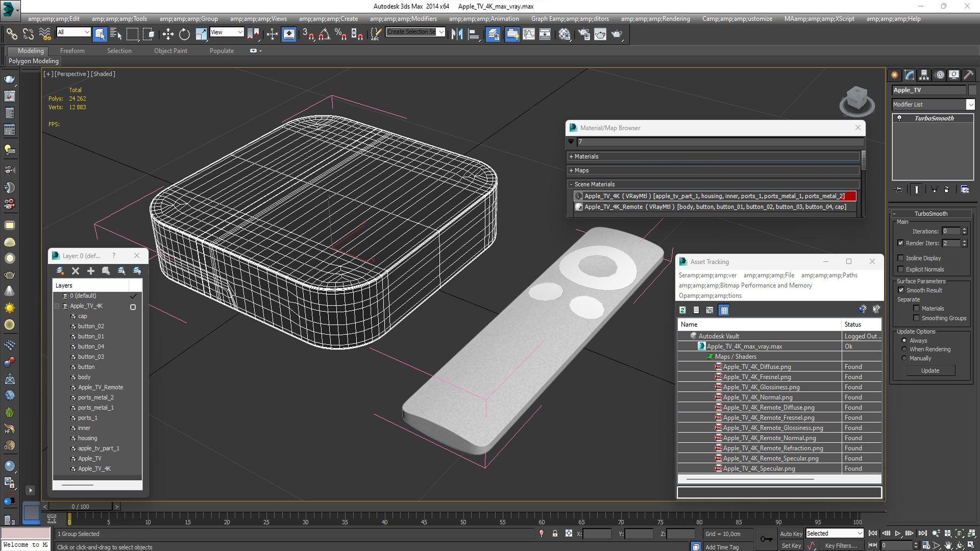
Task: Click Refresh icon in Asset Tracking
Action: pyautogui.click(x=682, y=310)
